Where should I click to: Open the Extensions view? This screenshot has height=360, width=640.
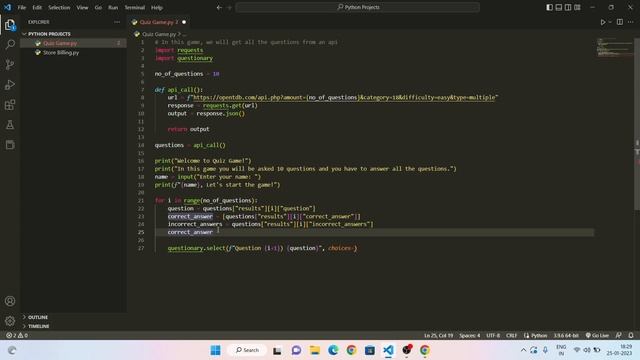pos(10,105)
